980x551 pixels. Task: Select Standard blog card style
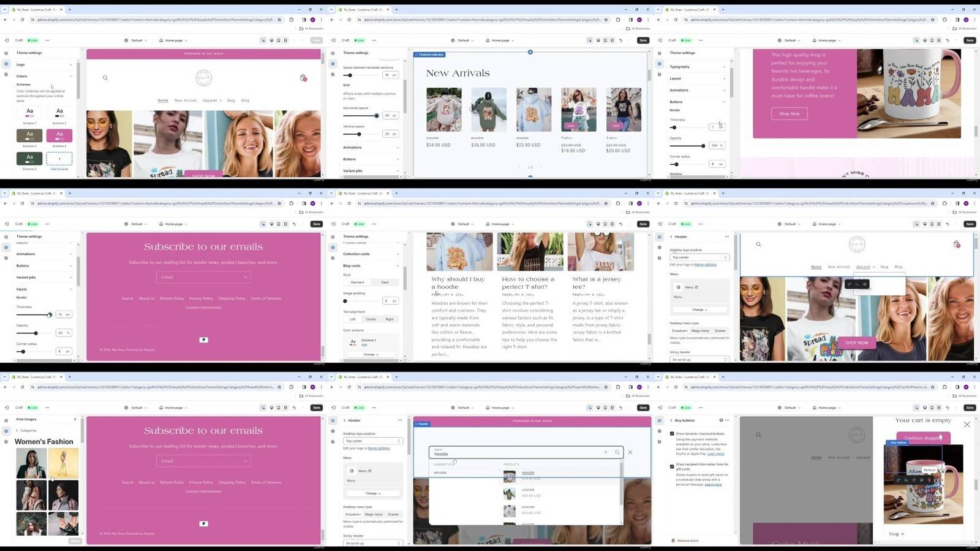pyautogui.click(x=357, y=283)
